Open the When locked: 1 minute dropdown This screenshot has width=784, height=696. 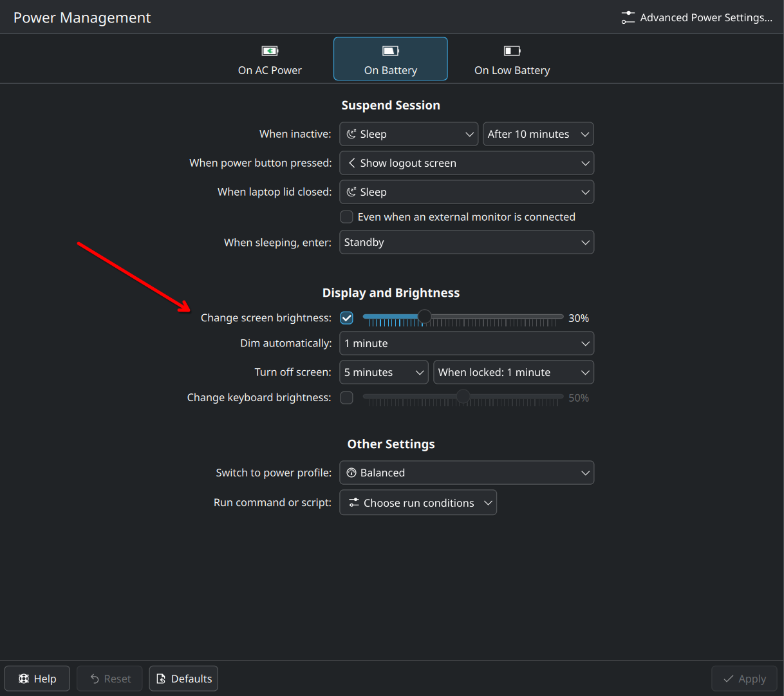[x=513, y=373]
